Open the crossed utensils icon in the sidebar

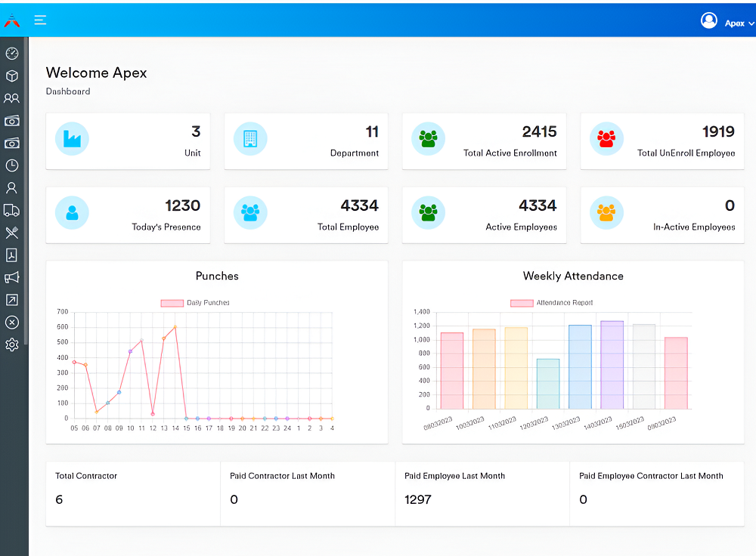pos(12,233)
